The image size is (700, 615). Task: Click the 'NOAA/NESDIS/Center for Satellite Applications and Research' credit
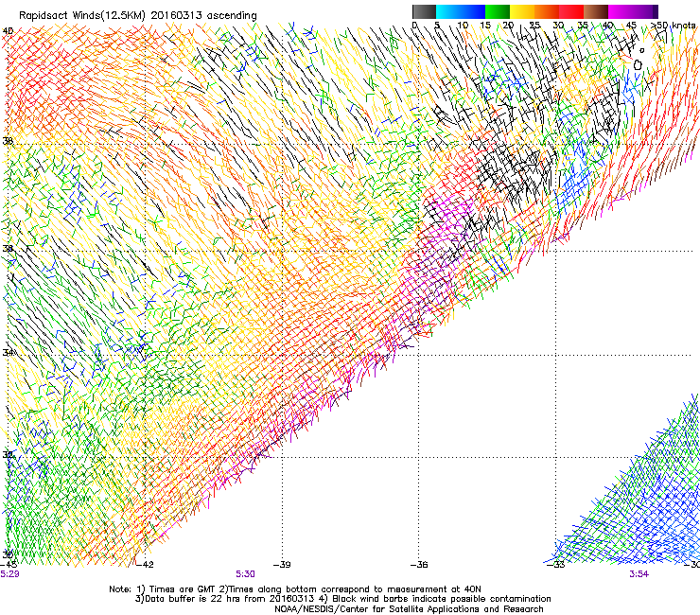(x=409, y=608)
